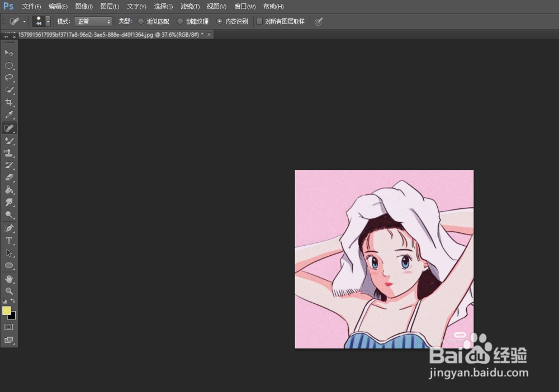
Task: Select the History Brush tool
Action: pos(9,165)
